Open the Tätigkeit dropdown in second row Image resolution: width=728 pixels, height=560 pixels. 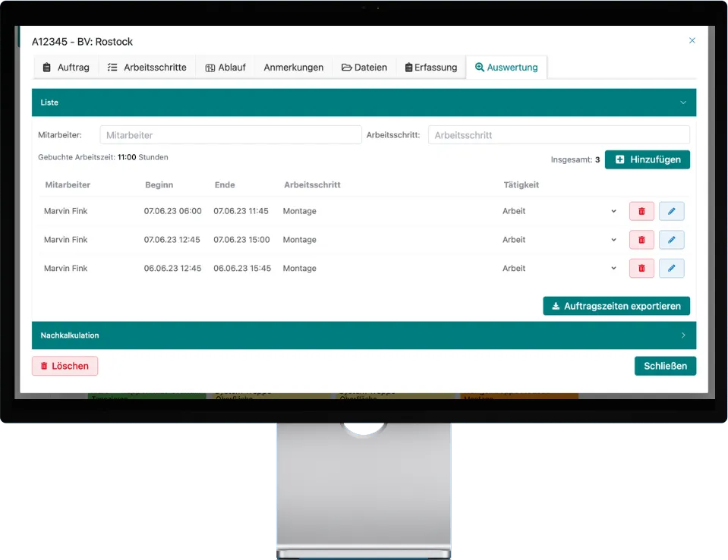(559, 240)
